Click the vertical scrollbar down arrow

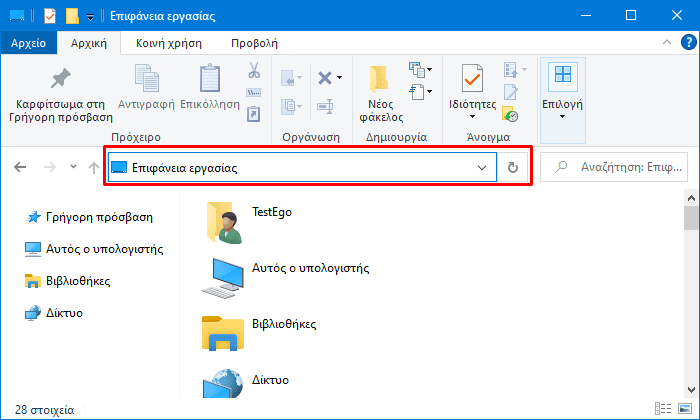coord(692,389)
